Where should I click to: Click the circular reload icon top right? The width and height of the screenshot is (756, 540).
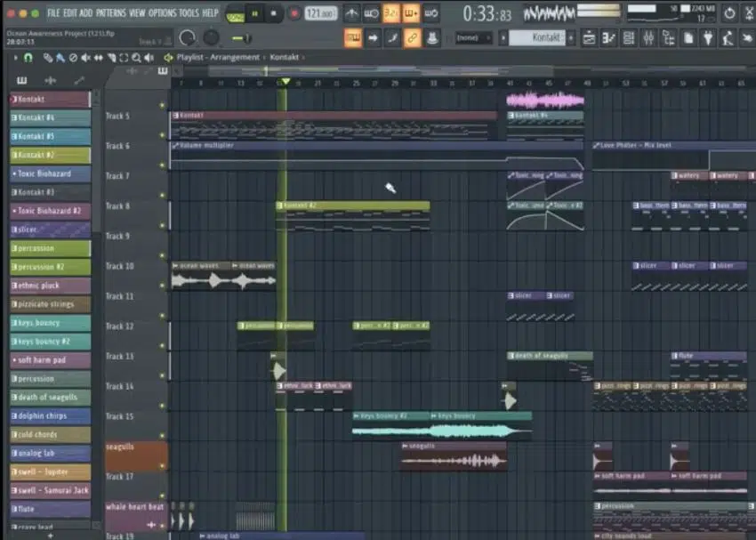point(729,13)
